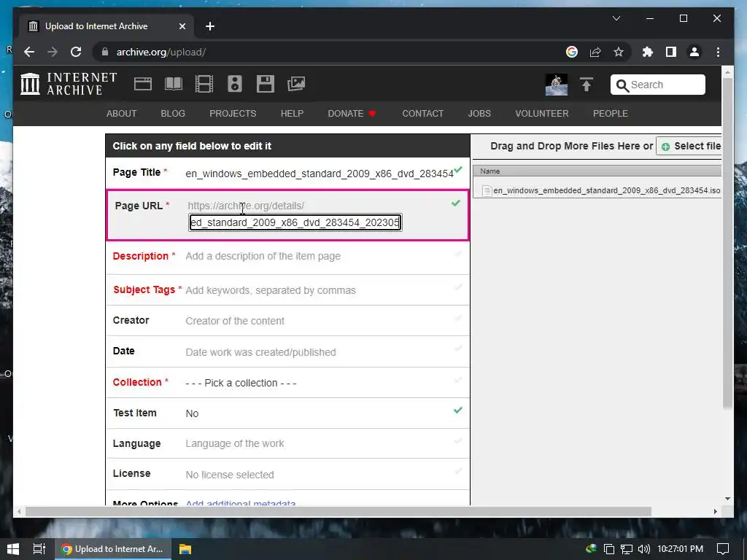The image size is (747, 560).
Task: Open the notification center icon
Action: coord(723,549)
